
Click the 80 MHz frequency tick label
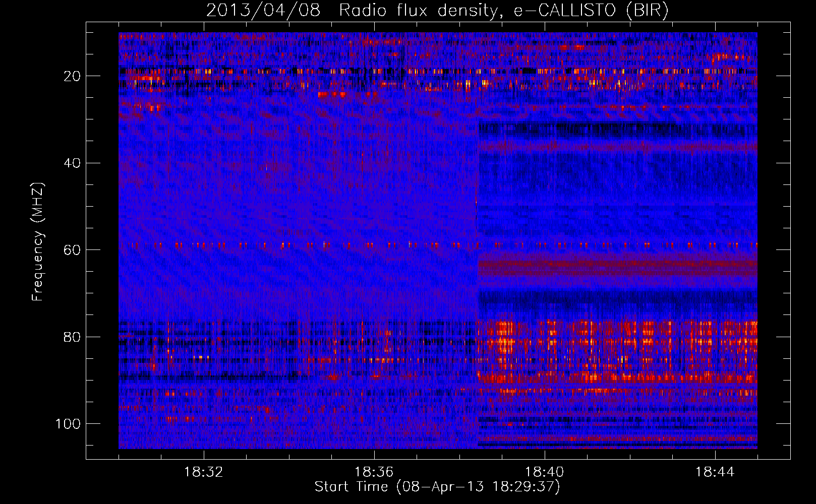coord(73,337)
